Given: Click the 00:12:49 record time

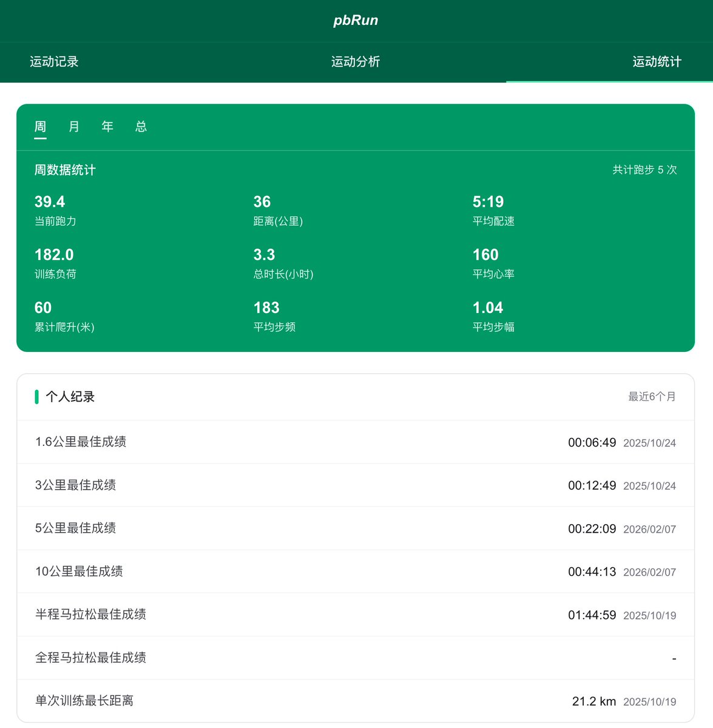Looking at the screenshot, I should [592, 486].
